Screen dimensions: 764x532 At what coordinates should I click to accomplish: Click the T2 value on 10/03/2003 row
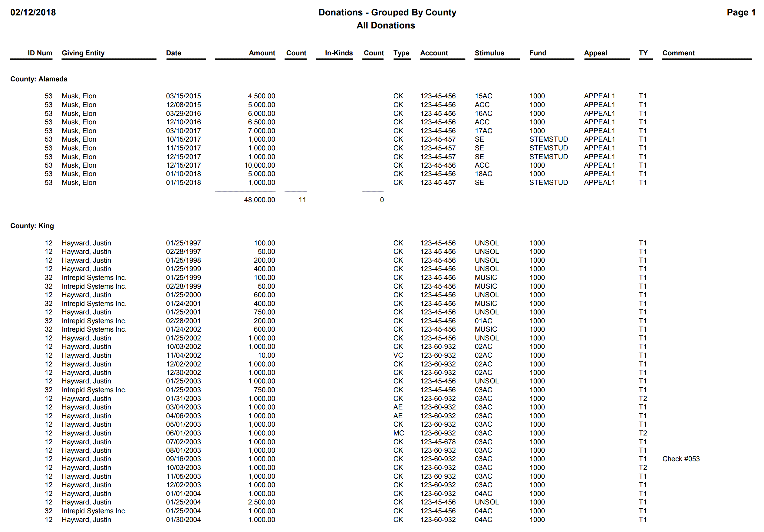coord(643,468)
